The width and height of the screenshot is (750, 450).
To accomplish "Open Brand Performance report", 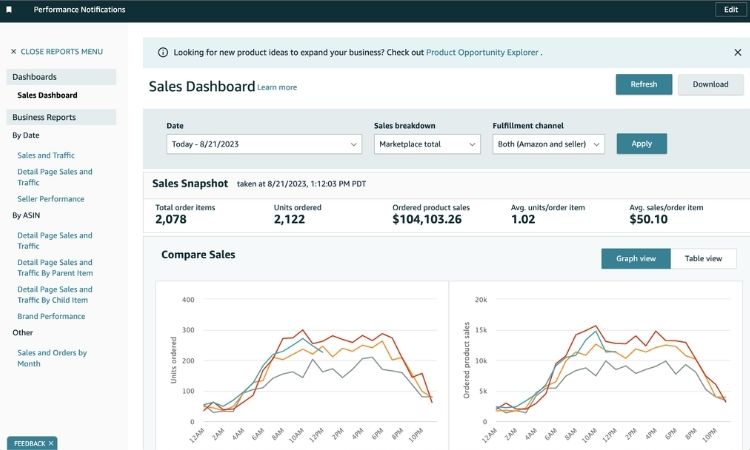I will (x=51, y=316).
